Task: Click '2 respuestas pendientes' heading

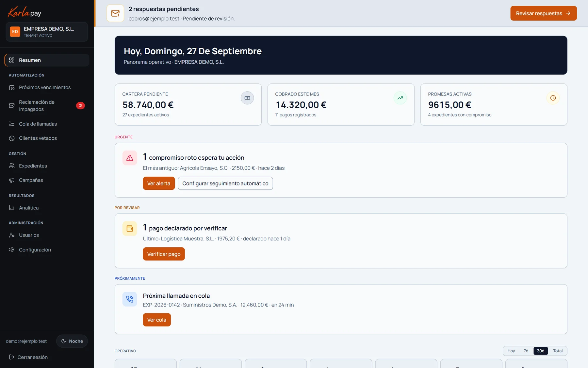Action: (164, 9)
